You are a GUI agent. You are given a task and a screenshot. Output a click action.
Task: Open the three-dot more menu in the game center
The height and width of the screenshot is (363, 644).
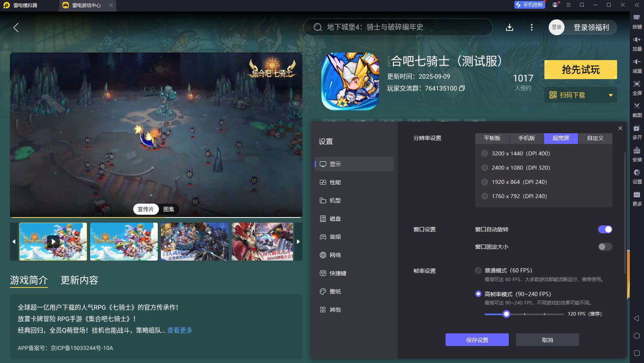click(532, 27)
